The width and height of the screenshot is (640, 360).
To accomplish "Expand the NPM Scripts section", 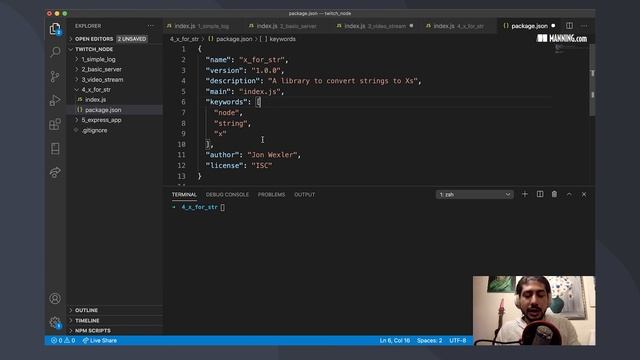I will (x=114, y=330).
